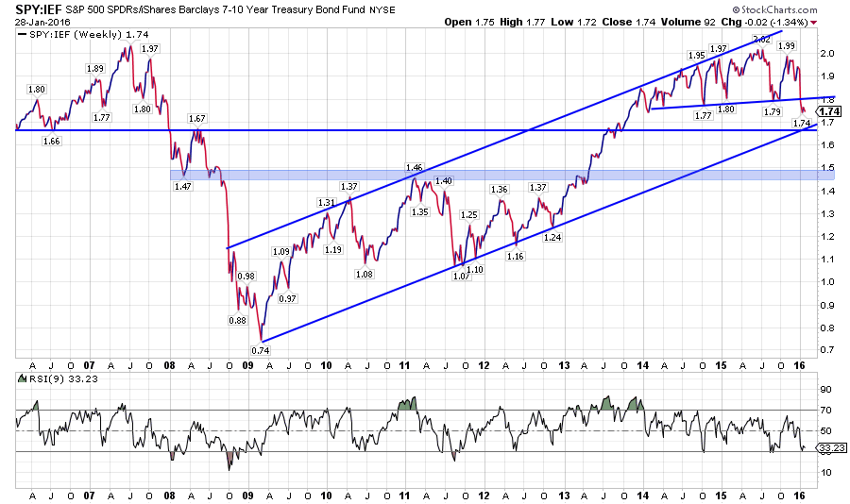Click the 1.24 low label
The height and width of the screenshot is (504, 850).
tap(552, 237)
